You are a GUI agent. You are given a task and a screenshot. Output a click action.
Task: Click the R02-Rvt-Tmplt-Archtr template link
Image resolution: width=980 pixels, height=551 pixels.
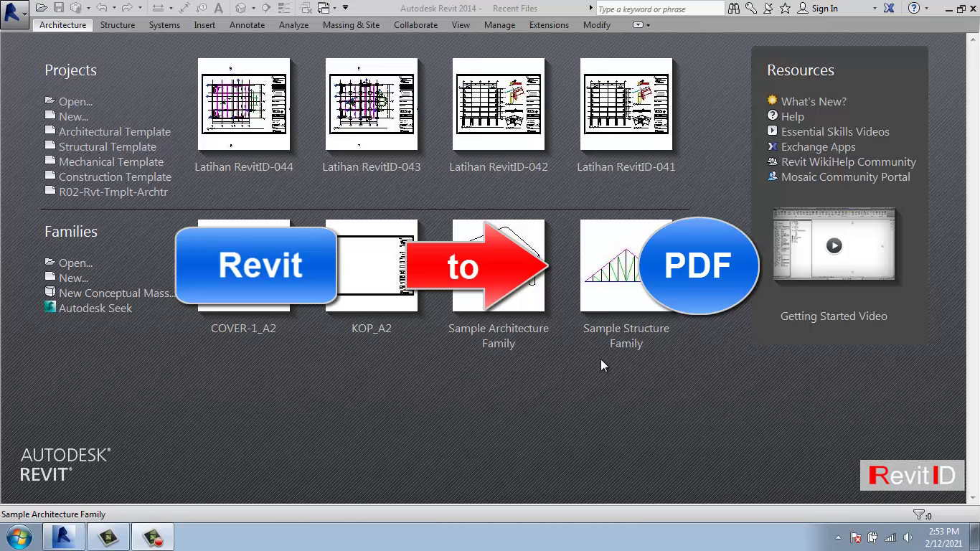[113, 192]
